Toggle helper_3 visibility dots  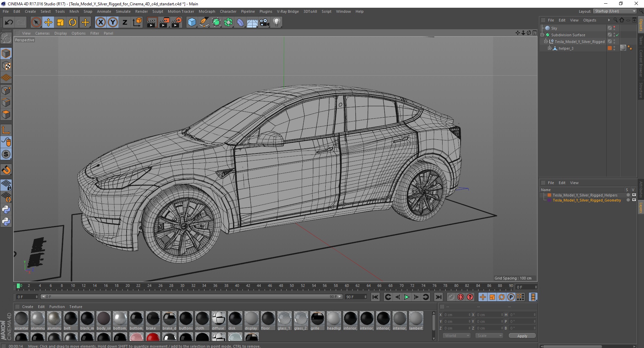pyautogui.click(x=614, y=48)
